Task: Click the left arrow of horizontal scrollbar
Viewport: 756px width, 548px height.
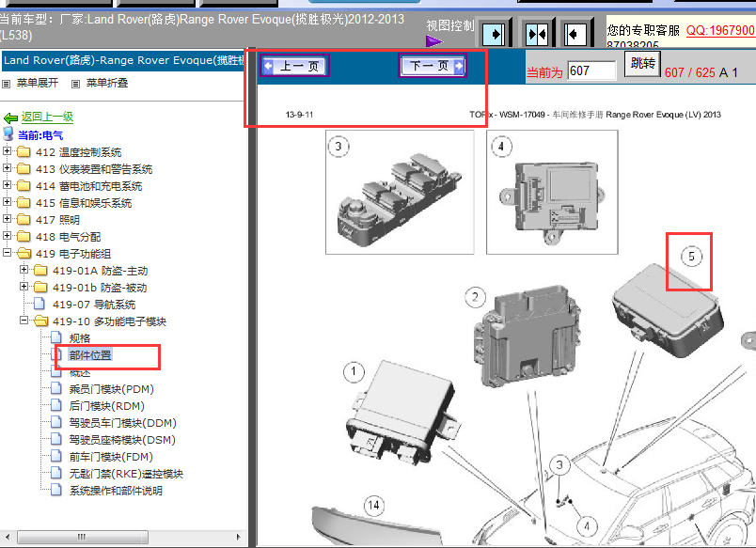Action: (7, 537)
